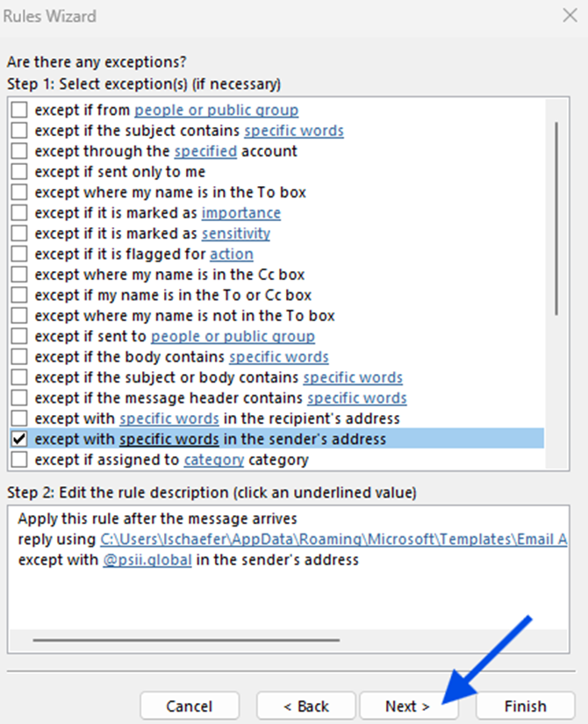
Task: Uncheck 'except with specific words in sender's address'
Action: pos(19,439)
